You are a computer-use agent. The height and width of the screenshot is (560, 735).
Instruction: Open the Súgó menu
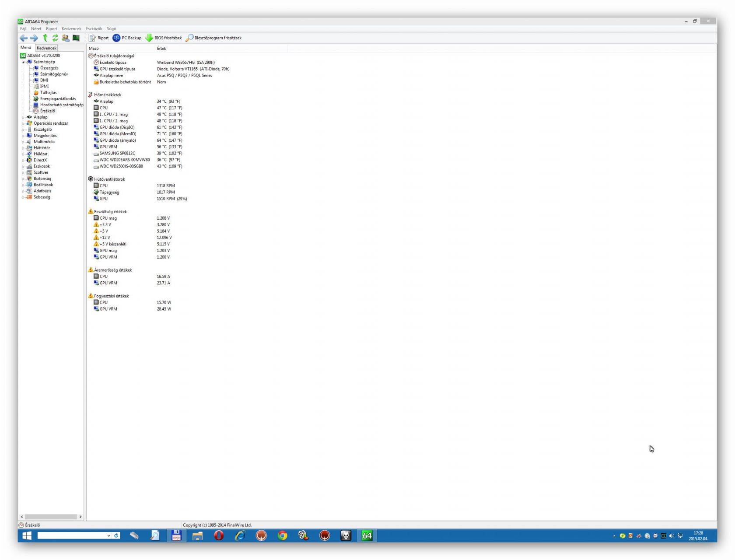pos(112,29)
